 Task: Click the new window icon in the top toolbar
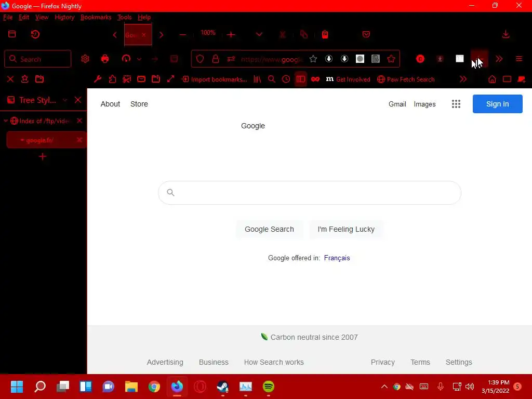pyautogui.click(x=12, y=34)
